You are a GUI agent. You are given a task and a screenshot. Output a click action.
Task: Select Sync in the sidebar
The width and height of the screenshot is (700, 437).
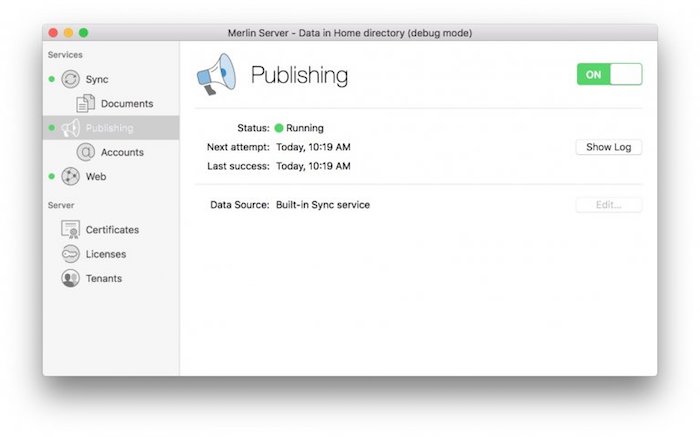(97, 79)
